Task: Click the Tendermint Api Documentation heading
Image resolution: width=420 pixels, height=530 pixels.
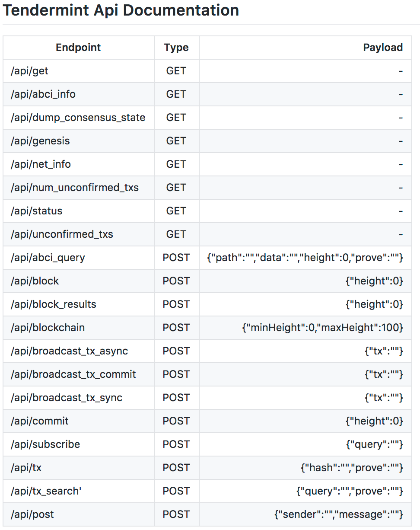Action: click(x=121, y=10)
